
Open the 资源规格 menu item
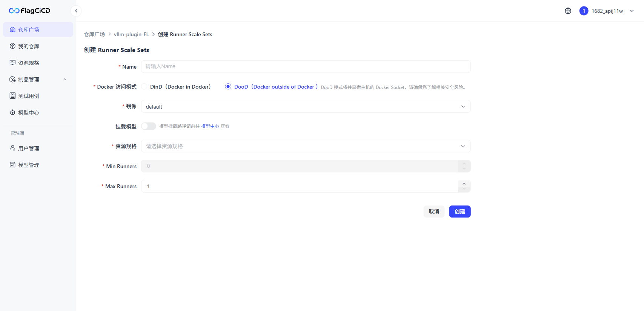tap(38, 63)
